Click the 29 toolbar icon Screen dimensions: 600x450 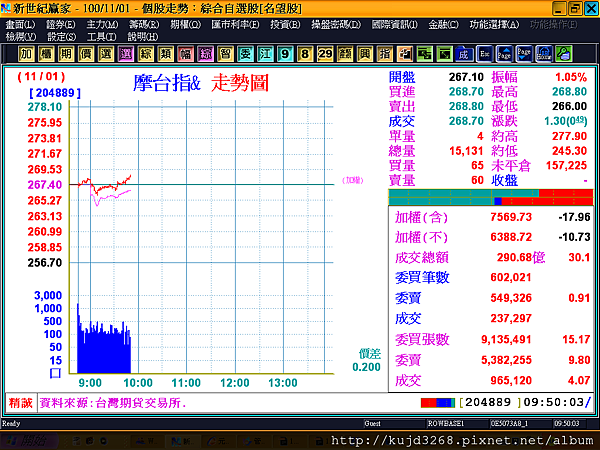(x=325, y=54)
